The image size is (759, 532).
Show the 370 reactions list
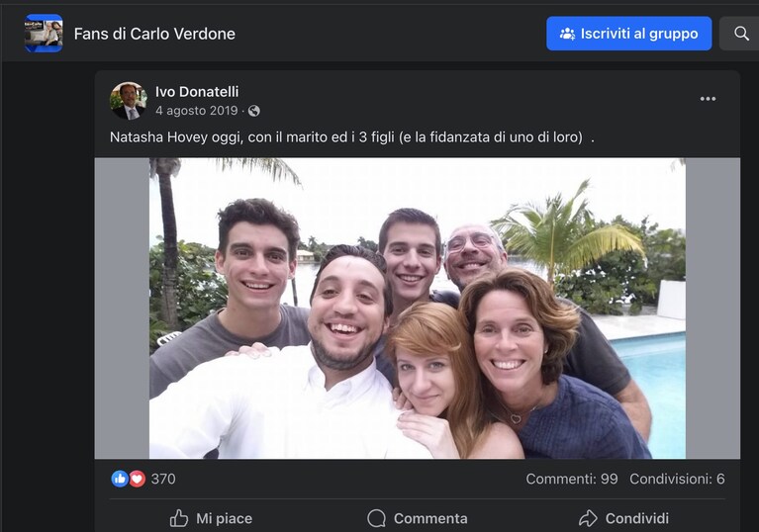click(x=163, y=479)
